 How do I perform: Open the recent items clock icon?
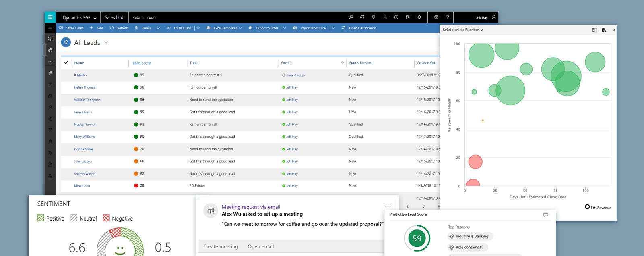click(50, 39)
